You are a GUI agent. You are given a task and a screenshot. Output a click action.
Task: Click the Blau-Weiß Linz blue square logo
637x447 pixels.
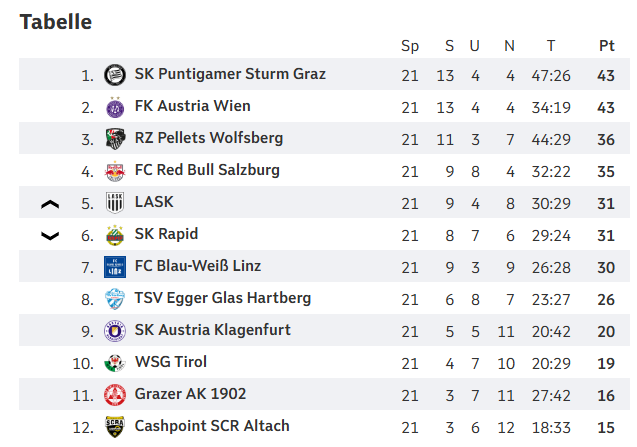point(115,267)
